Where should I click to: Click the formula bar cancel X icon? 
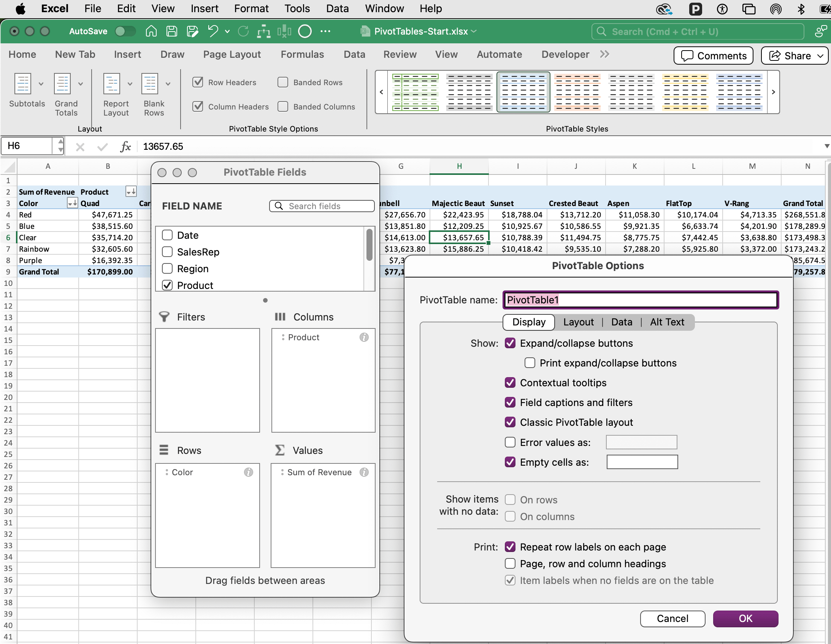pyautogui.click(x=80, y=147)
